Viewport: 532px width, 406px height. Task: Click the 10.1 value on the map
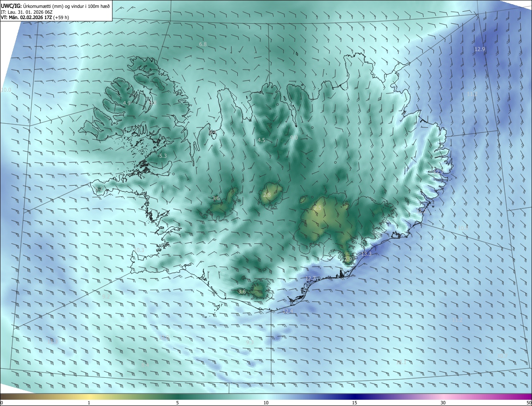[401, 362]
